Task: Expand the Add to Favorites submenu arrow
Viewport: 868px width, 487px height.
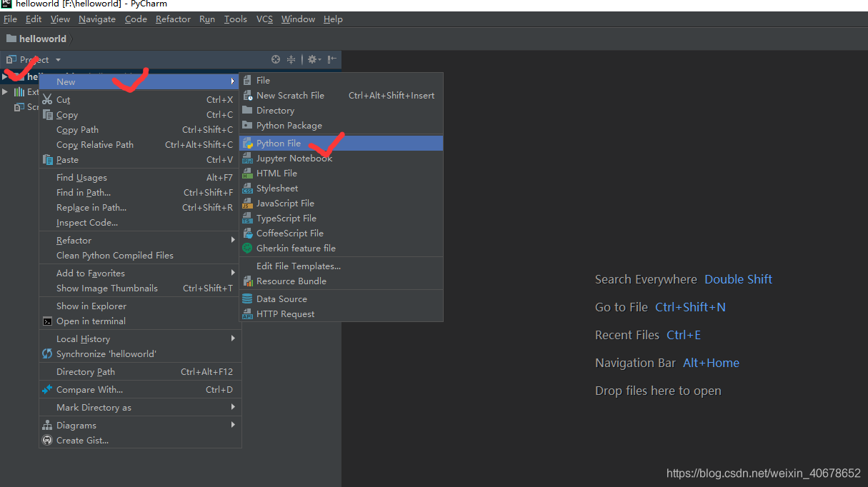Action: click(233, 273)
